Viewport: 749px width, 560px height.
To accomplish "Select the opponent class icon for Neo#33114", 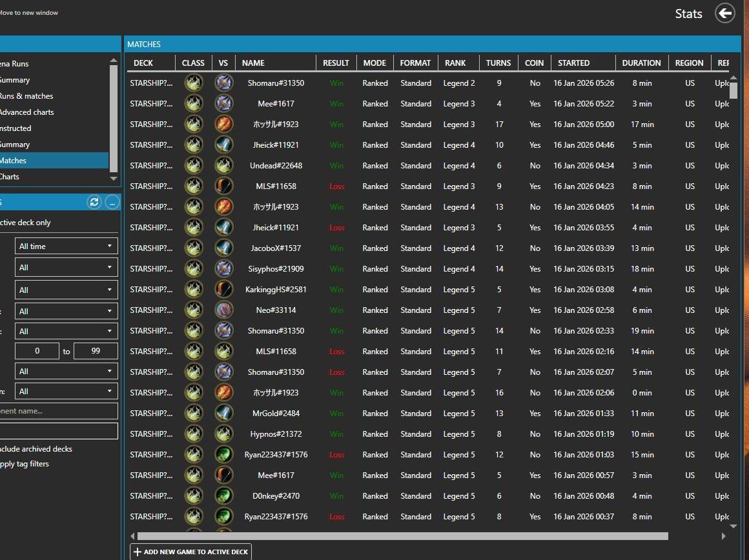I will point(224,310).
